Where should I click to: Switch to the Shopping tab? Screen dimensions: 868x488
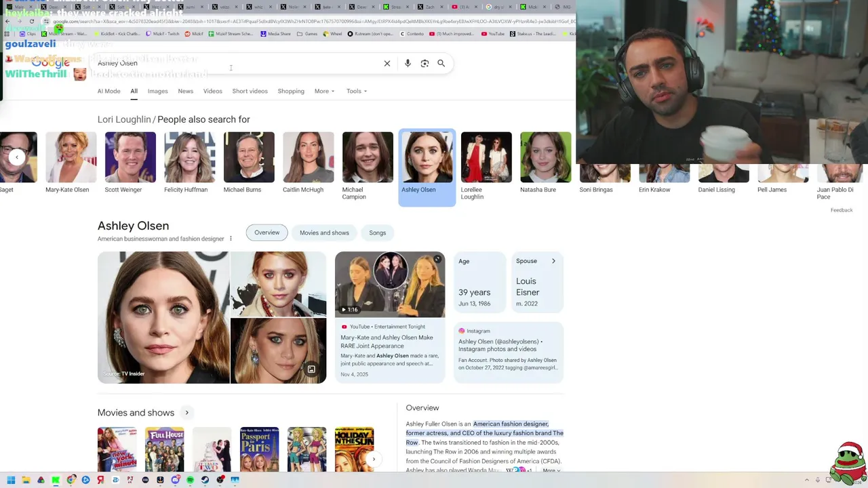click(x=291, y=91)
